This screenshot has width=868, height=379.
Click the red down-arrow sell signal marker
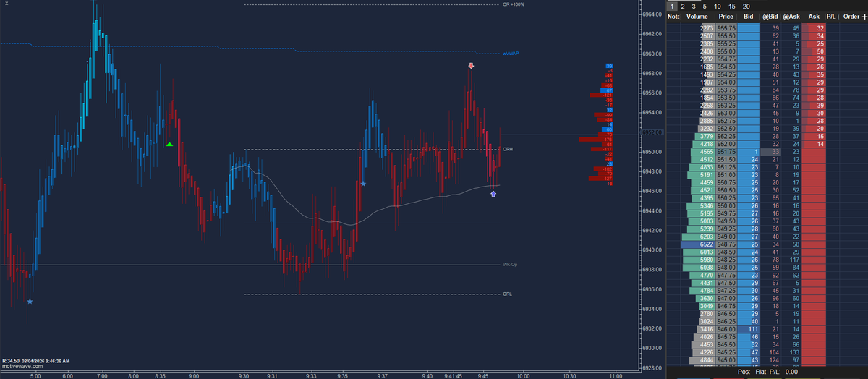(471, 66)
